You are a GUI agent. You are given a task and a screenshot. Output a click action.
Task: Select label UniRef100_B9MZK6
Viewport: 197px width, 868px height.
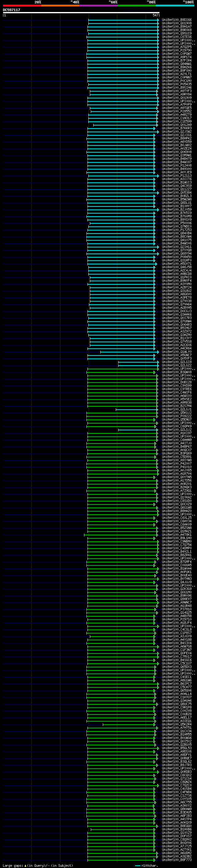(x=177, y=67)
